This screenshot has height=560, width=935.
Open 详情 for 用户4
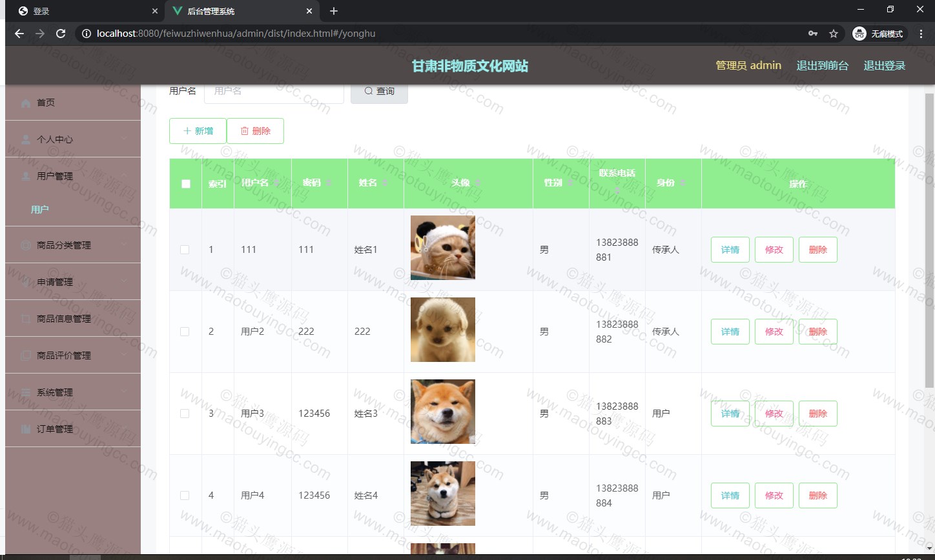tap(730, 495)
